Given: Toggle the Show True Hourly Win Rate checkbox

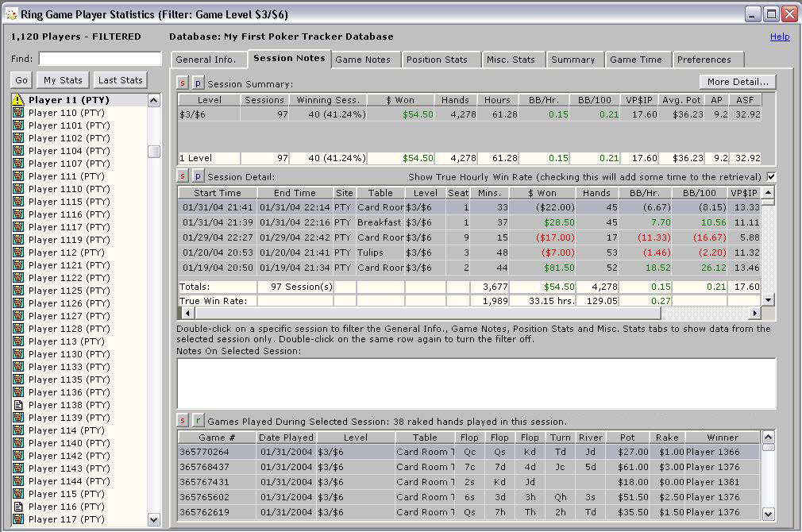Looking at the screenshot, I should (770, 176).
